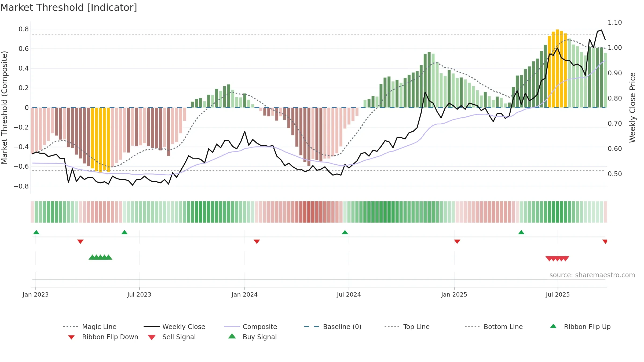
Task: Click the source: sharemaestro.com text
Action: click(592, 275)
